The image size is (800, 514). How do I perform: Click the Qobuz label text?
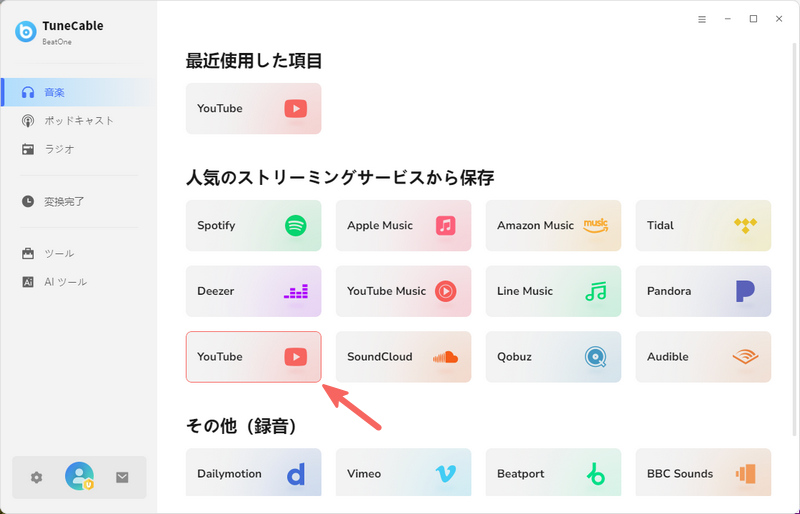point(514,357)
